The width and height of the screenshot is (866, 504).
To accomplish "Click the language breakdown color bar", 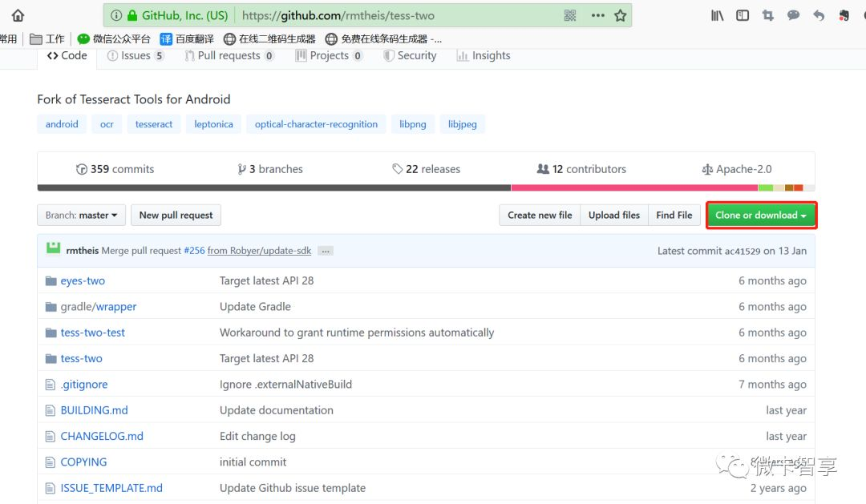I will 426,187.
